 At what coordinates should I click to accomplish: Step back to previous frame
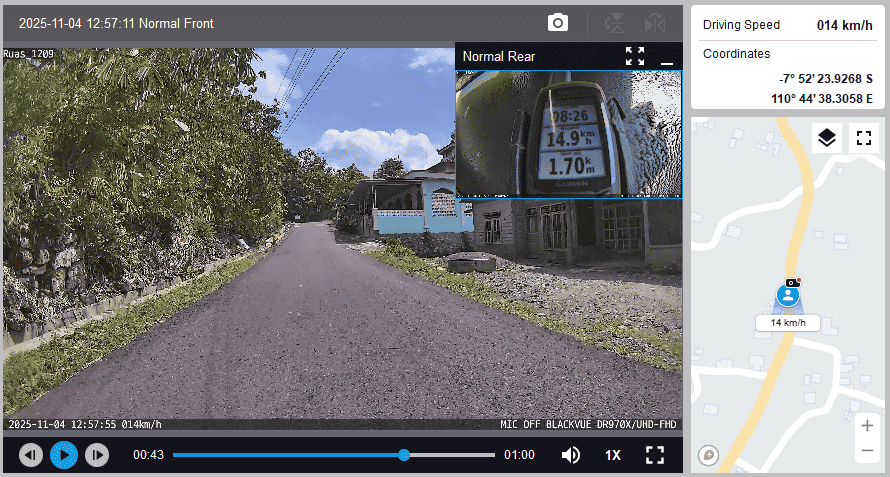[31, 455]
